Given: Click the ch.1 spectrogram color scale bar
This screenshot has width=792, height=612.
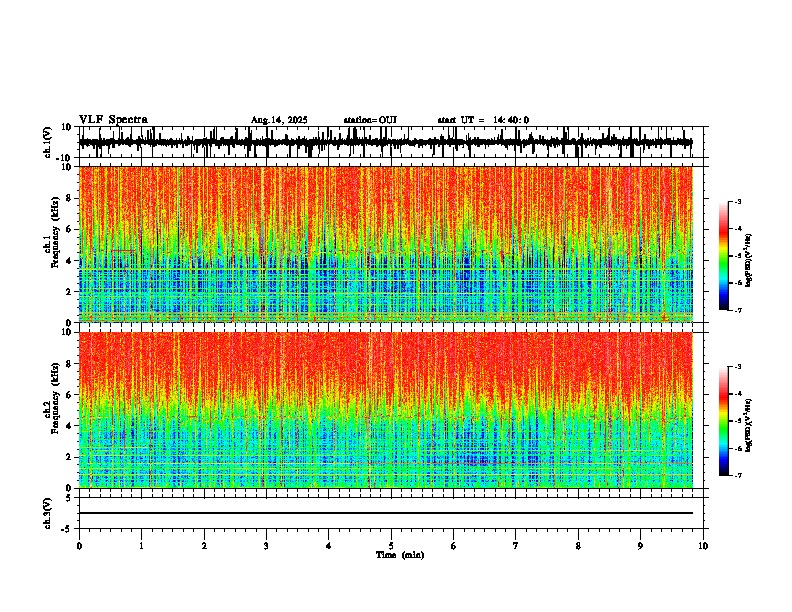Looking at the screenshot, I should [724, 256].
